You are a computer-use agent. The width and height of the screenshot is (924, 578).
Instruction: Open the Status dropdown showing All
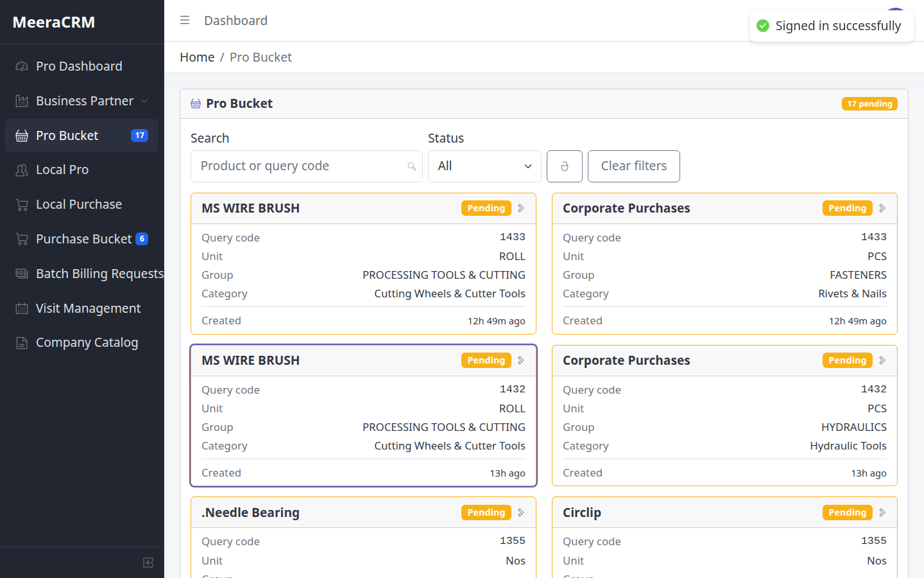pos(484,166)
